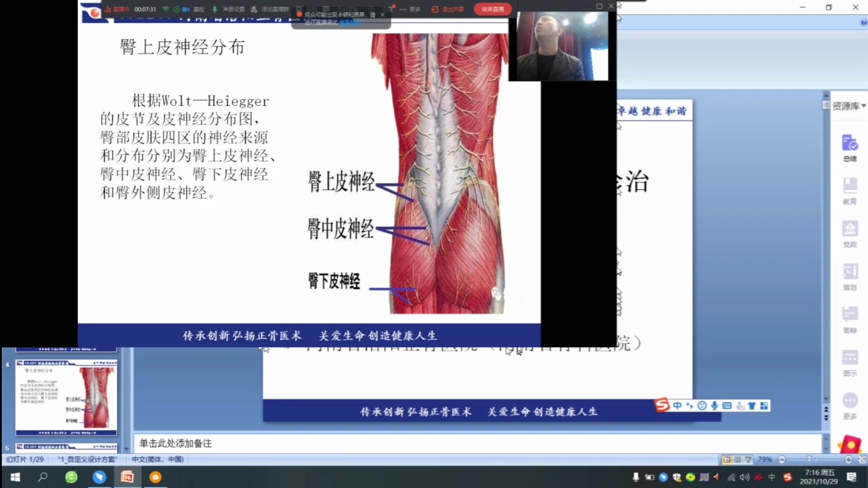This screenshot has width=868, height=488.
Task: Click the 中文(简体, 中国) language indicator
Action: [x=157, y=460]
